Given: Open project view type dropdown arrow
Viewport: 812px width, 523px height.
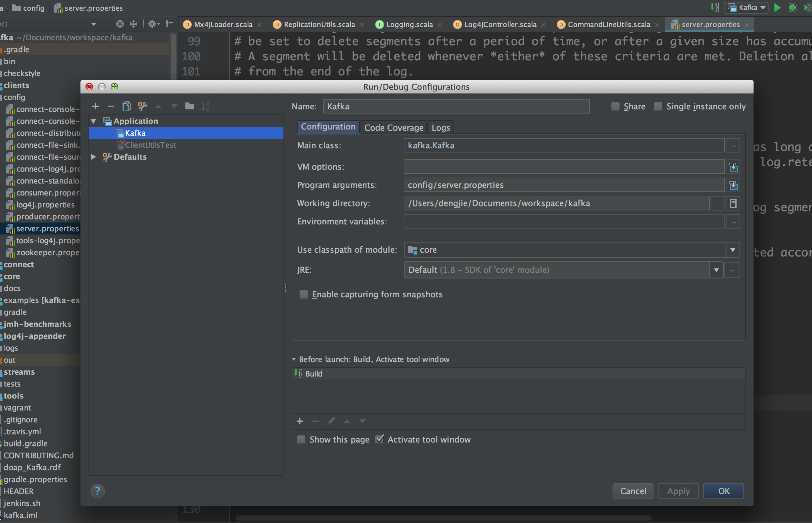Looking at the screenshot, I should (94, 24).
